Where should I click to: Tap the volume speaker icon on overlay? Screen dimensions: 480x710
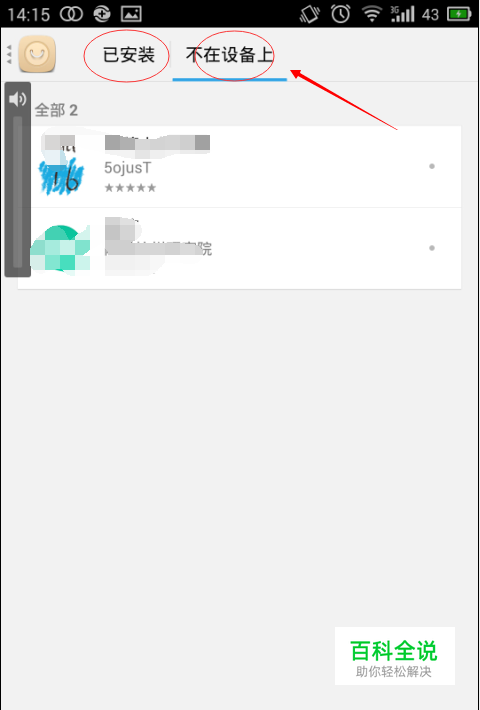tap(17, 99)
